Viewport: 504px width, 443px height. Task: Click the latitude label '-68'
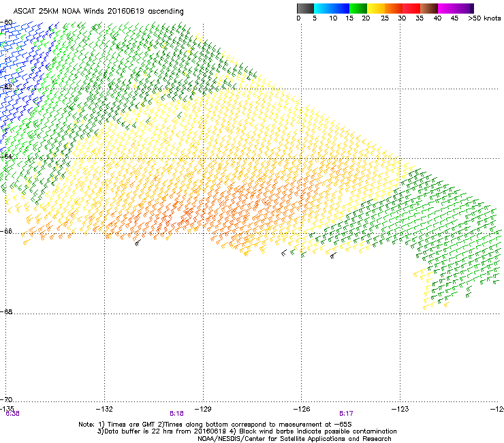(x=6, y=311)
